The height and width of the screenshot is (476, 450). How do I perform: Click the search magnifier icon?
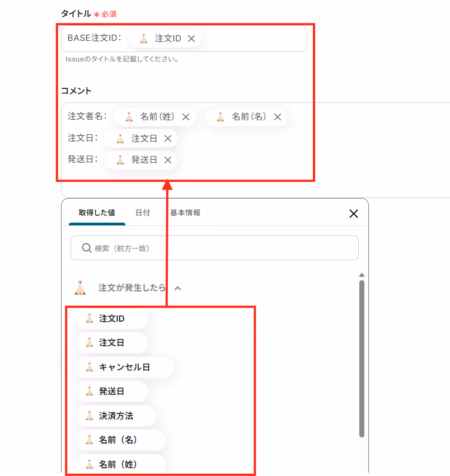[87, 248]
